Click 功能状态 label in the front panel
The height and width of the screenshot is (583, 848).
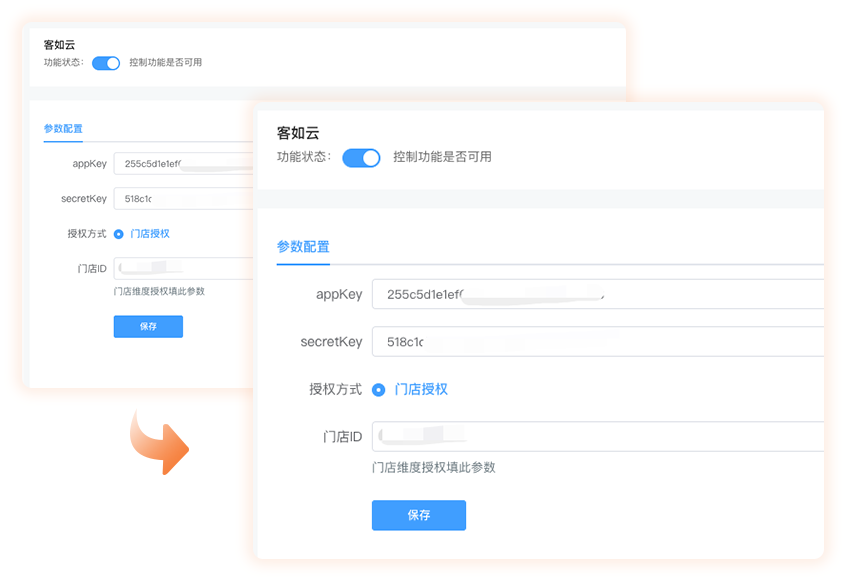tap(303, 157)
